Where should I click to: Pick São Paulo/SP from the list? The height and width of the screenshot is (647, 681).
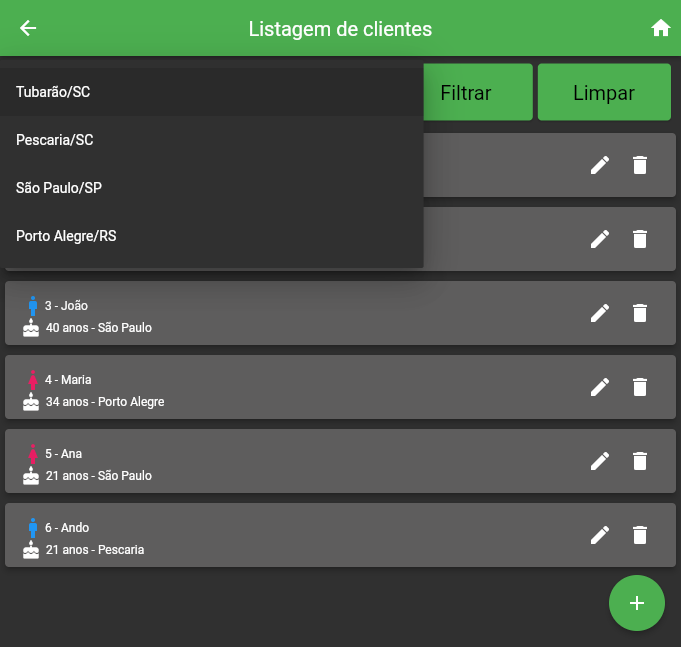tap(212, 188)
